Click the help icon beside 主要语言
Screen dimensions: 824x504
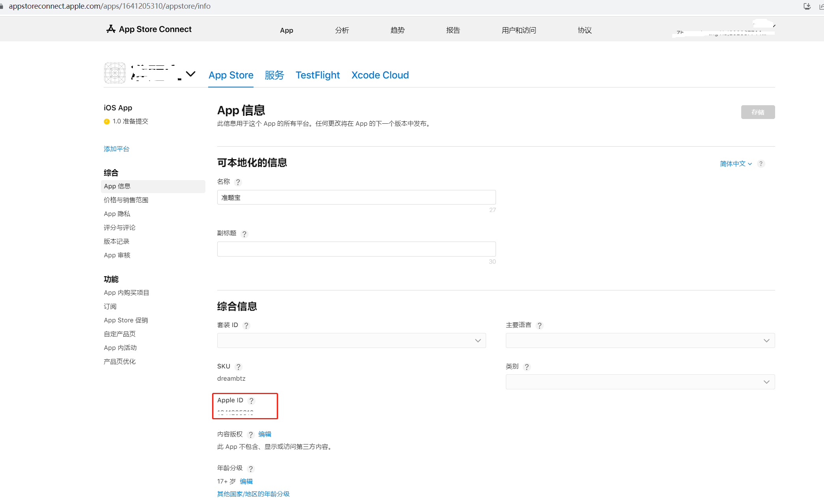pos(540,325)
